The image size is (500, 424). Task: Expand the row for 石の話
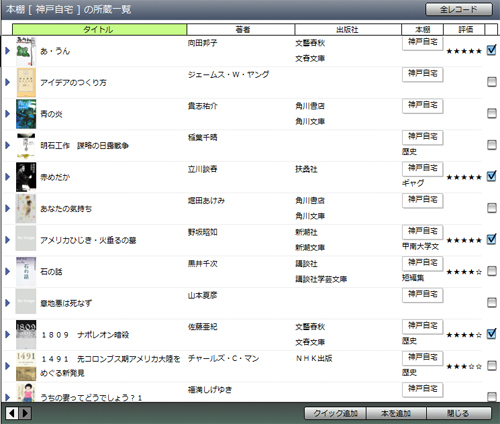(8, 271)
